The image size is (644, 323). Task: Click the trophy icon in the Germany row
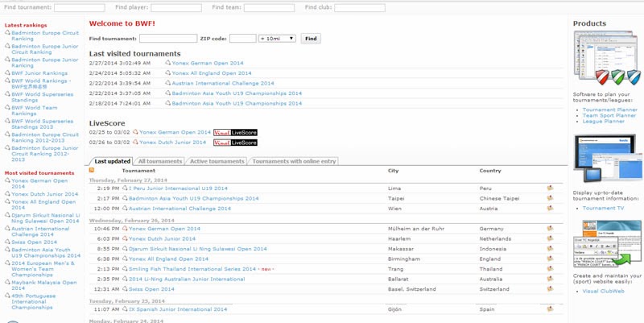[550, 229]
